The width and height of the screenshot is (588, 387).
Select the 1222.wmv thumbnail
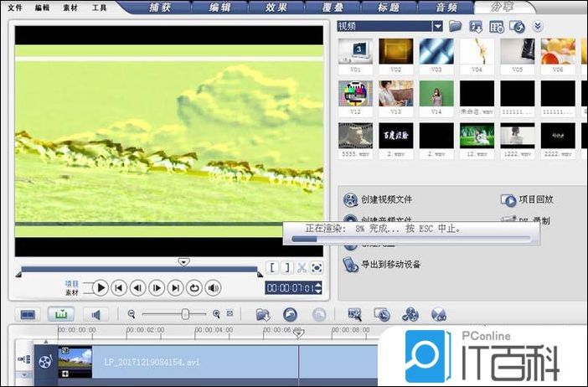[518, 136]
